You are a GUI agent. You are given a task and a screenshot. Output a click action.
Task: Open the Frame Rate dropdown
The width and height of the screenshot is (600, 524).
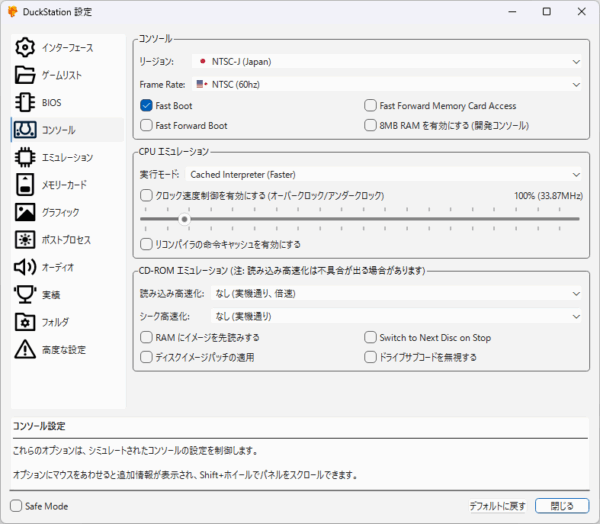click(x=386, y=85)
